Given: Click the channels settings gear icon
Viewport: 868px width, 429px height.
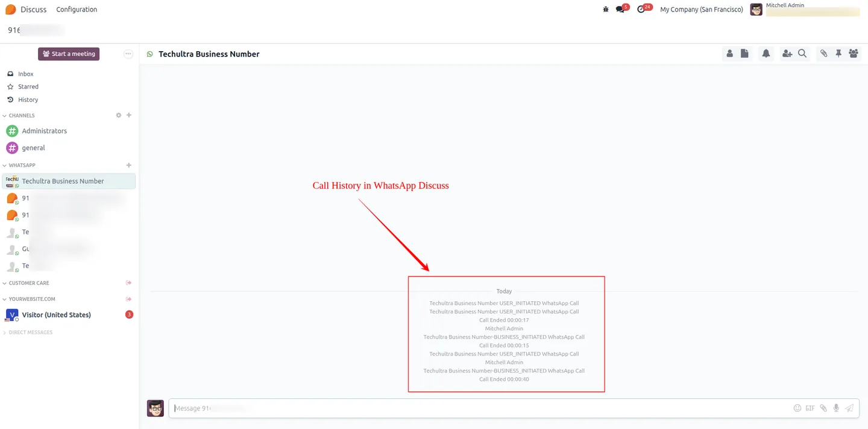Looking at the screenshot, I should coord(119,115).
